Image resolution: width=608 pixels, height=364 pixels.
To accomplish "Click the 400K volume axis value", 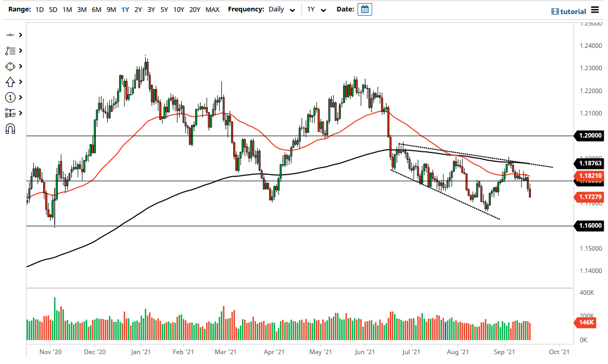I will (x=587, y=293).
